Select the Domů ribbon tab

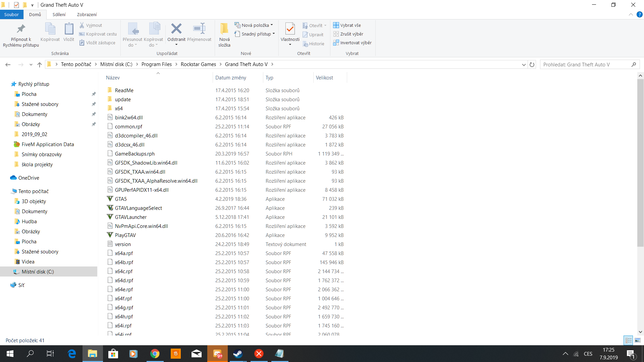tap(35, 14)
